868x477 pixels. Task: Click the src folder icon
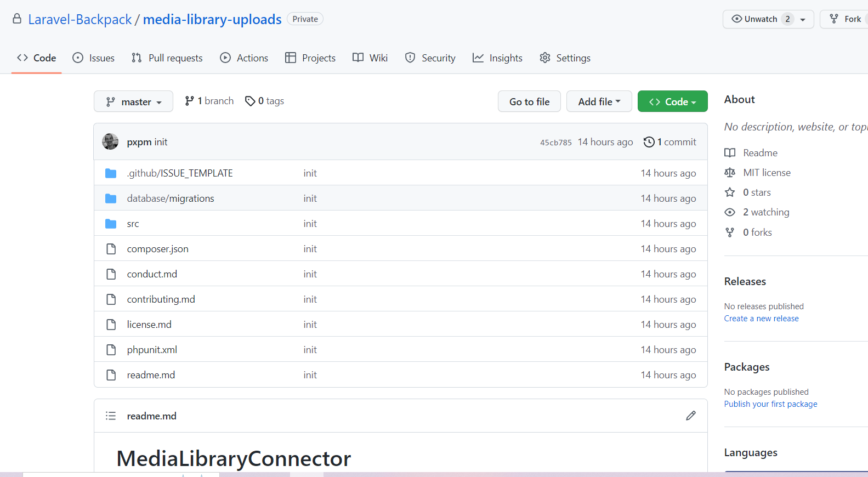pos(111,224)
